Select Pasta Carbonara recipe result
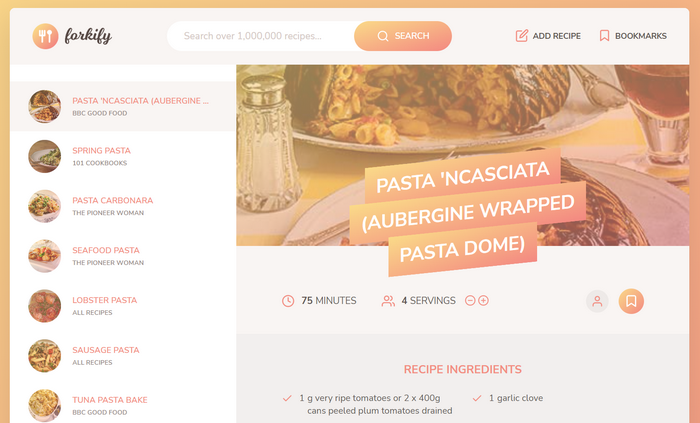The image size is (700, 423). click(x=123, y=206)
